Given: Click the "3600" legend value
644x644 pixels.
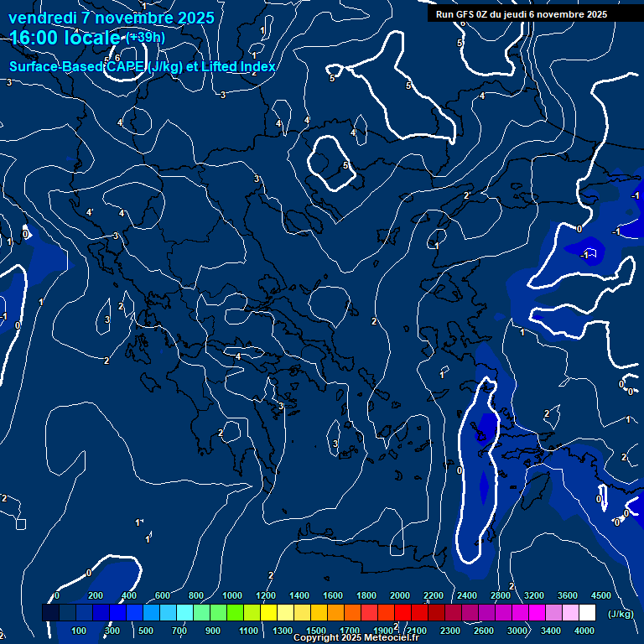Looking at the screenshot, I should tap(568, 595).
